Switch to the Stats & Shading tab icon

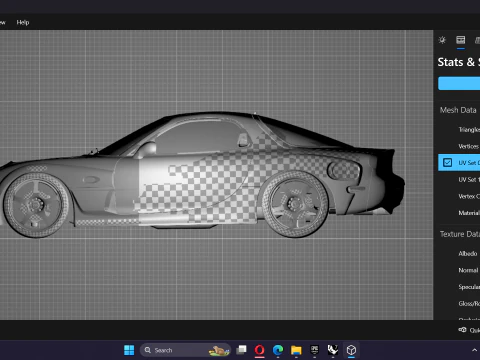click(x=461, y=40)
